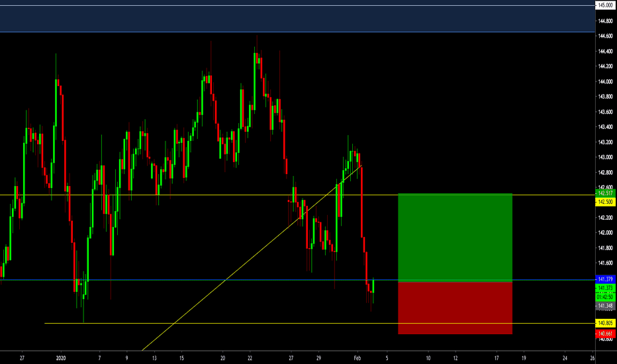Click the 143.000 price axis value
Screen dimensions: 617x364
(x=605, y=157)
